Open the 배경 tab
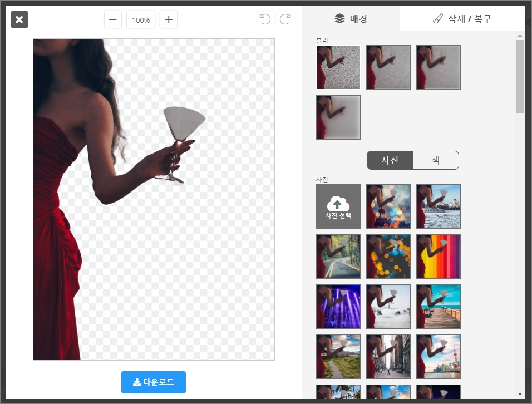 click(351, 18)
